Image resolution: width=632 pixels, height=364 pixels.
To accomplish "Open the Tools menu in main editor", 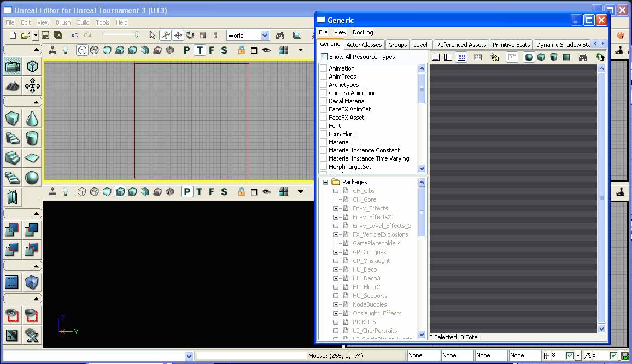I will [102, 22].
